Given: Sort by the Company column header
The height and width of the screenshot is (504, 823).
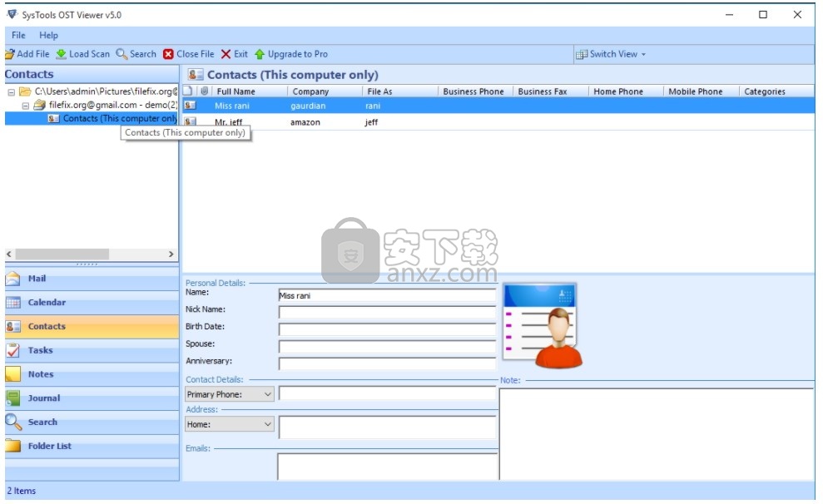Looking at the screenshot, I should (325, 91).
